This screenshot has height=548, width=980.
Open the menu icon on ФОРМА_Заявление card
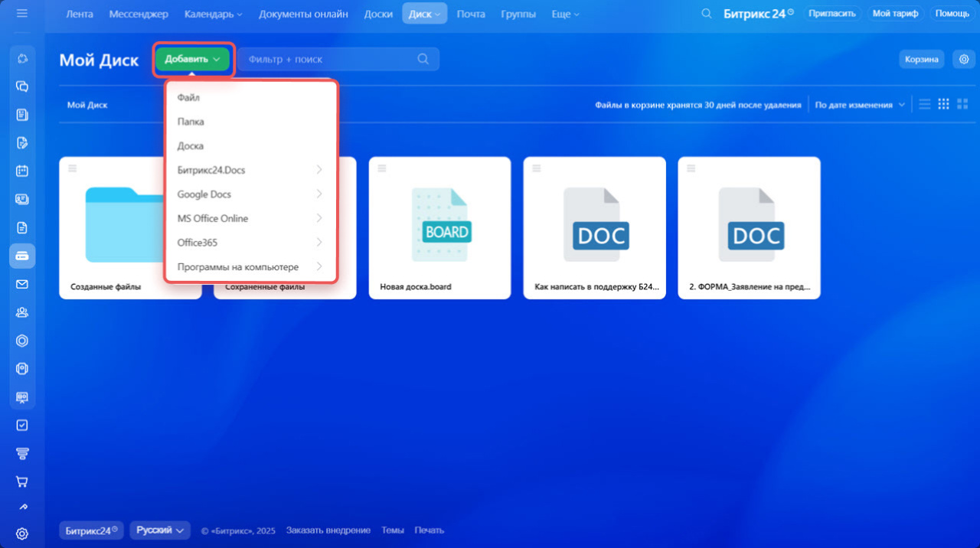point(691,168)
